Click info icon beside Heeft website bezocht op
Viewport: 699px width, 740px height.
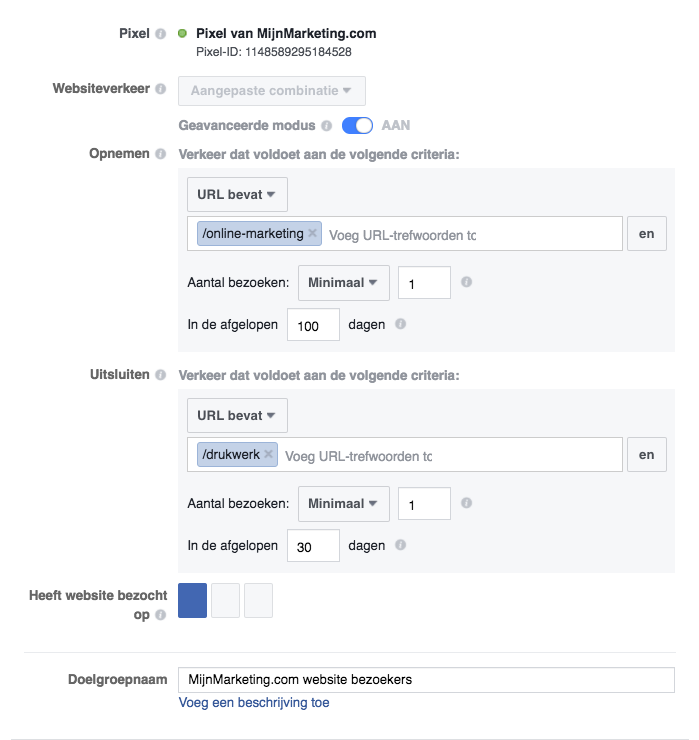[160, 615]
